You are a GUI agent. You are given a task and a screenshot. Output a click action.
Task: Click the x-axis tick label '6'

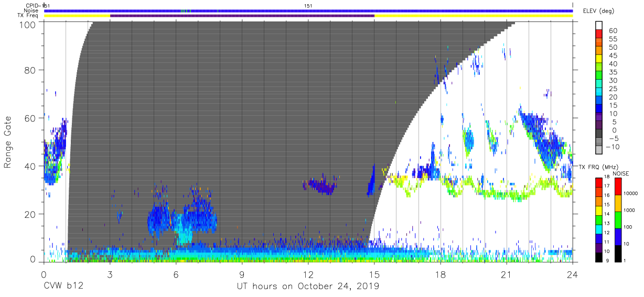tap(176, 273)
